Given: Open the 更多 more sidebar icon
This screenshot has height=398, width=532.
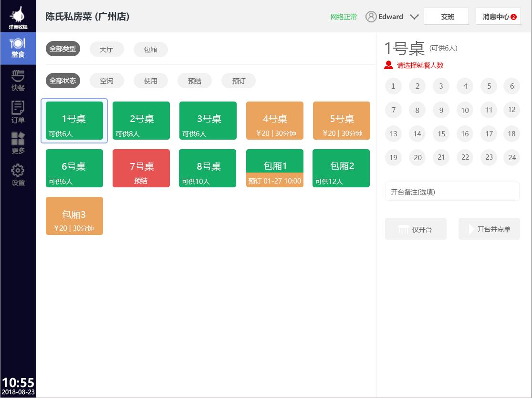Looking at the screenshot, I should click(x=18, y=143).
